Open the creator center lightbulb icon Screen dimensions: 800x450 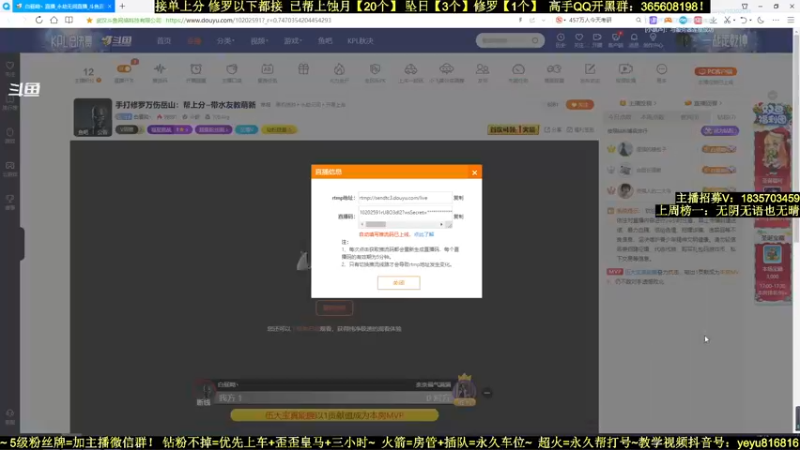pyautogui.click(x=653, y=38)
